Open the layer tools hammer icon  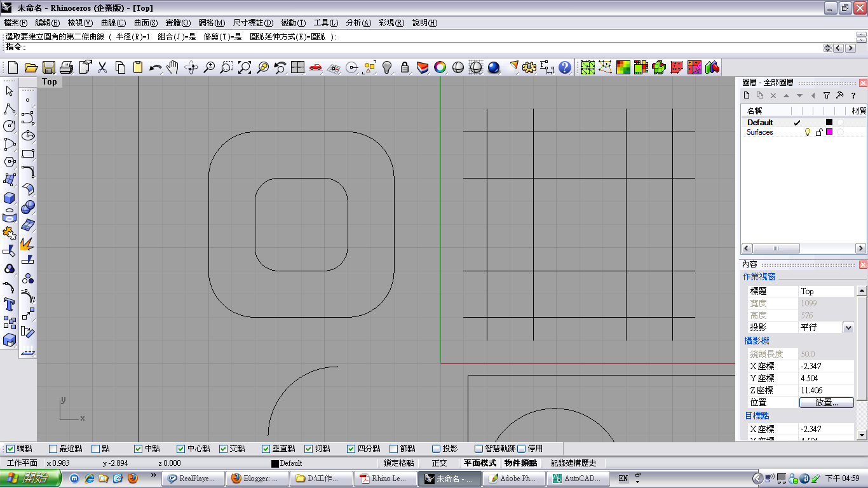pyautogui.click(x=840, y=95)
